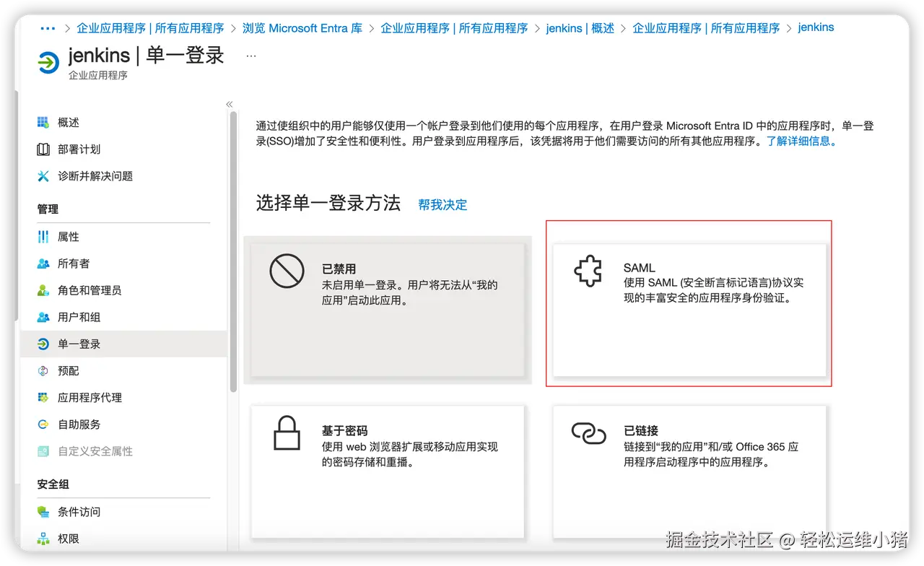Click 浏览 Microsoft Entra 库 breadcrumb
This screenshot has width=924, height=566.
click(x=302, y=28)
